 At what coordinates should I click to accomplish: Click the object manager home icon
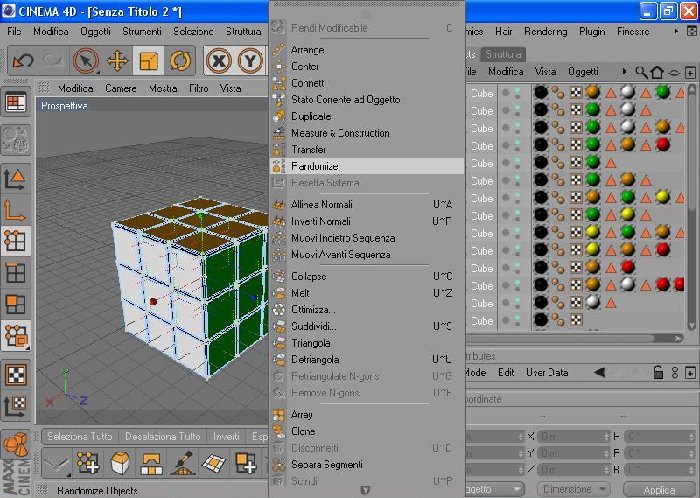pyautogui.click(x=657, y=72)
